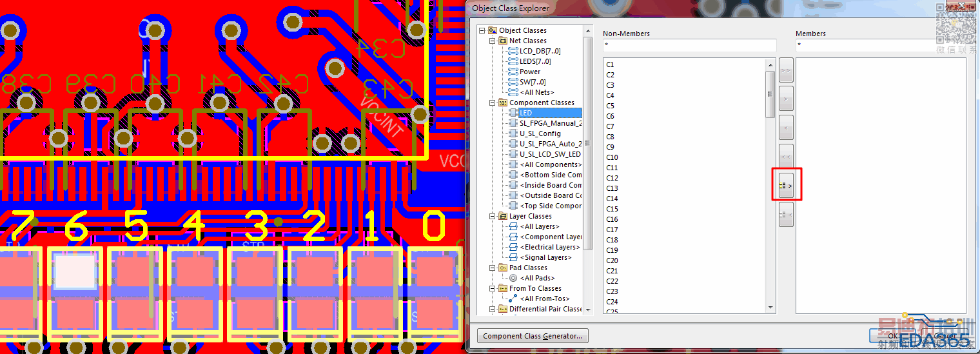Collapse the Differential Pair Classes branch
This screenshot has width=980, height=354.
point(492,309)
